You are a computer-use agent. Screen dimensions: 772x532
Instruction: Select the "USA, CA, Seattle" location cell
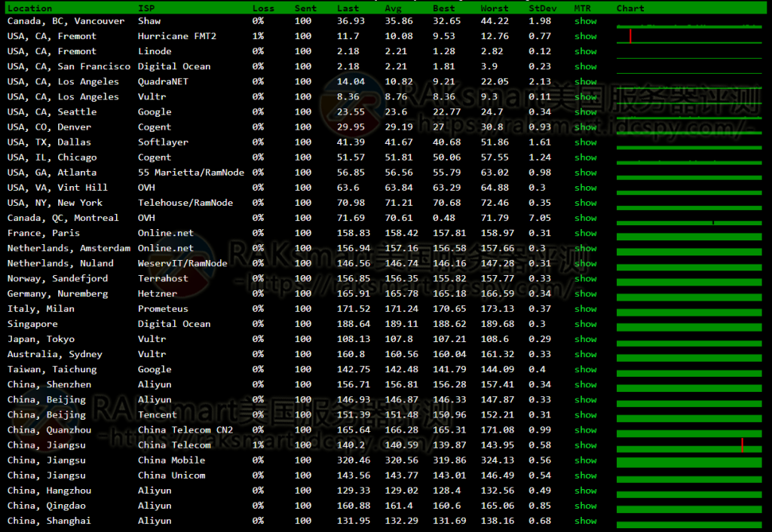point(52,112)
